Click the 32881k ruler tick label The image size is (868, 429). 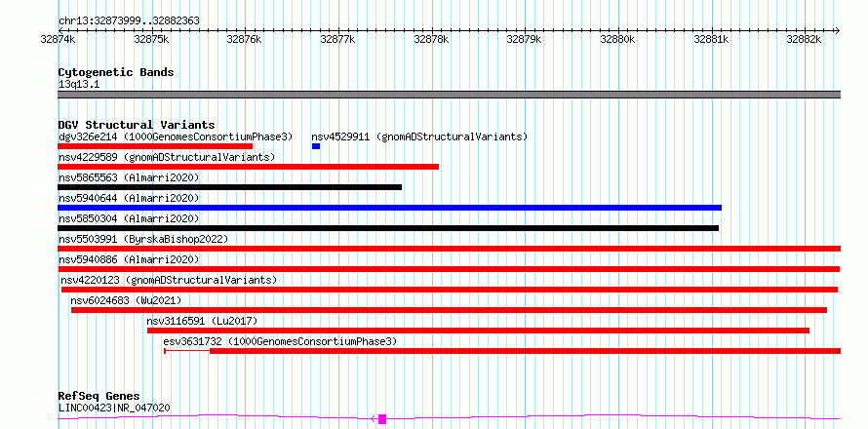[711, 40]
